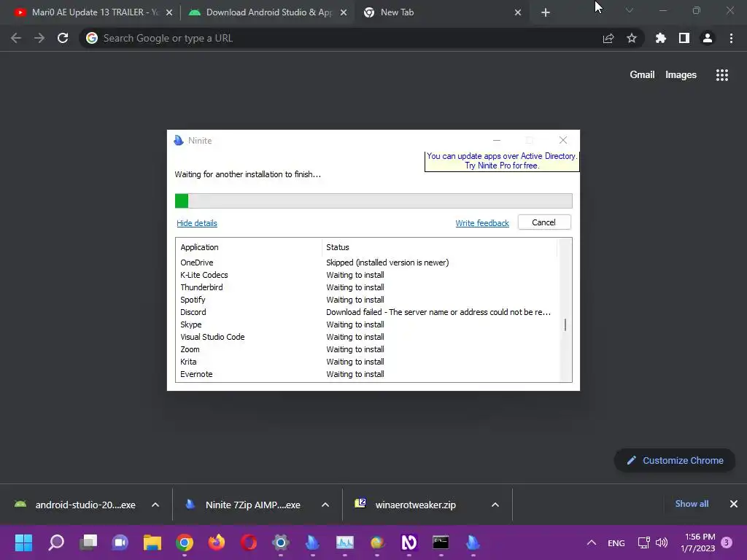Open a new browser tab with plus

(x=546, y=13)
